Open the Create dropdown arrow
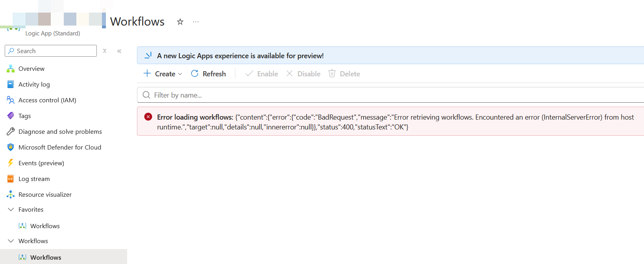Image resolution: width=644 pixels, height=264 pixels. click(180, 74)
